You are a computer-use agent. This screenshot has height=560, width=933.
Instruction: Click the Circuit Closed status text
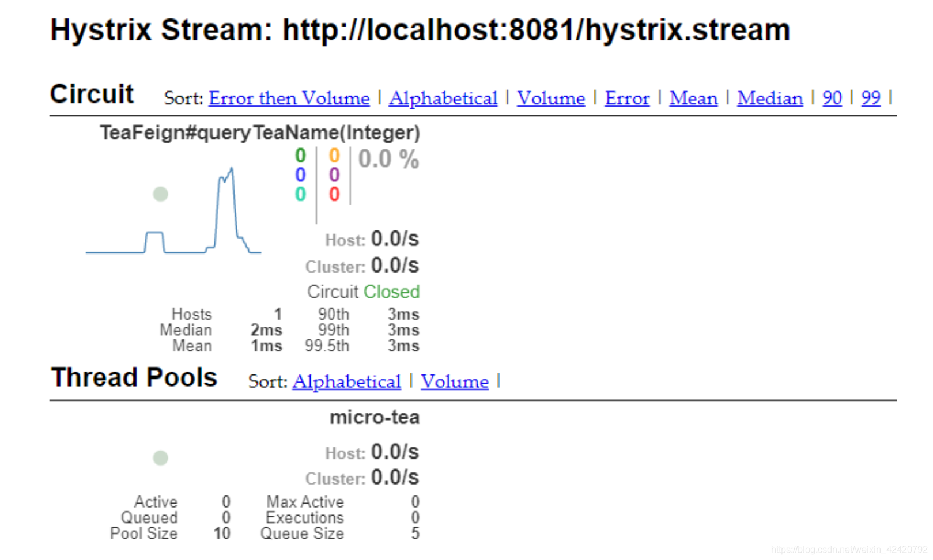(363, 292)
